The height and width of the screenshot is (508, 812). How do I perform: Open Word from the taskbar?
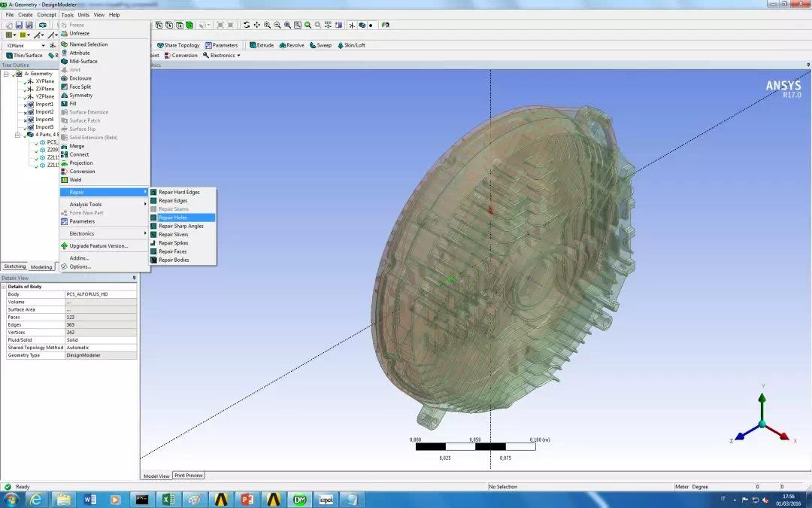[89, 499]
